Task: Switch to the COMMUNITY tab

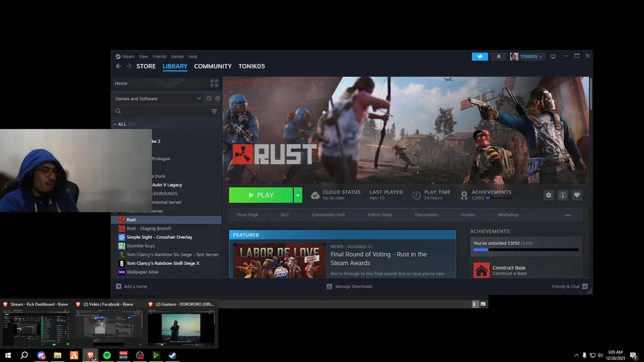Action: click(x=213, y=66)
